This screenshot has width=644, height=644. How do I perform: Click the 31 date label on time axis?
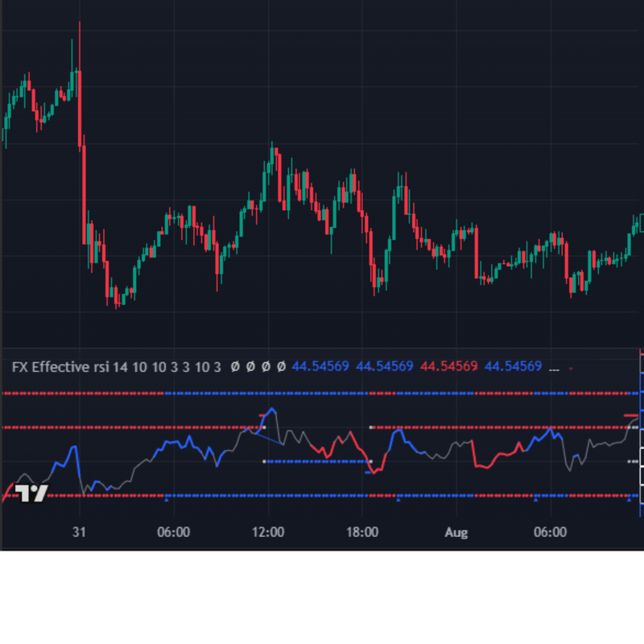click(x=79, y=532)
